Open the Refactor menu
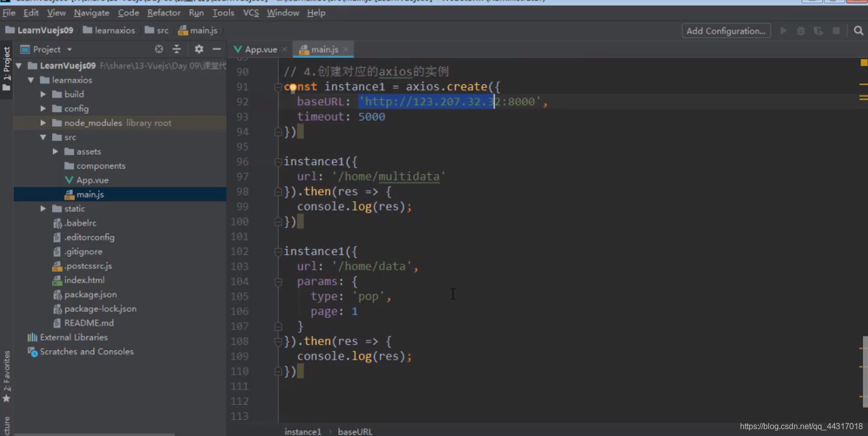 (164, 13)
